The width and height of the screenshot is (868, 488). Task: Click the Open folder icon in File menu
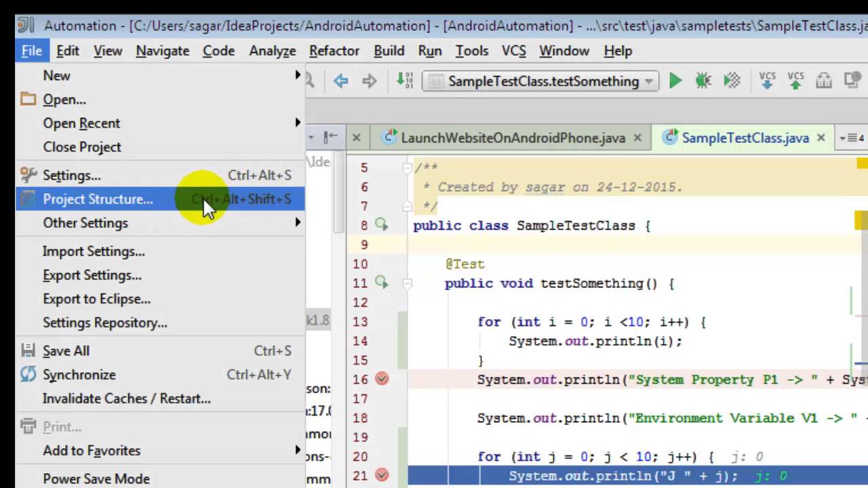tap(28, 100)
